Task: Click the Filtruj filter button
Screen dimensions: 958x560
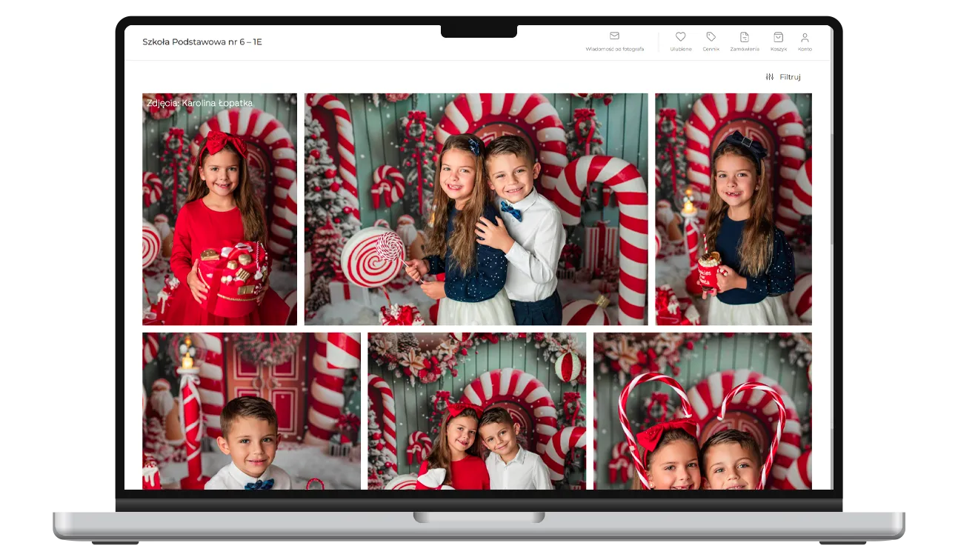Action: coord(783,77)
